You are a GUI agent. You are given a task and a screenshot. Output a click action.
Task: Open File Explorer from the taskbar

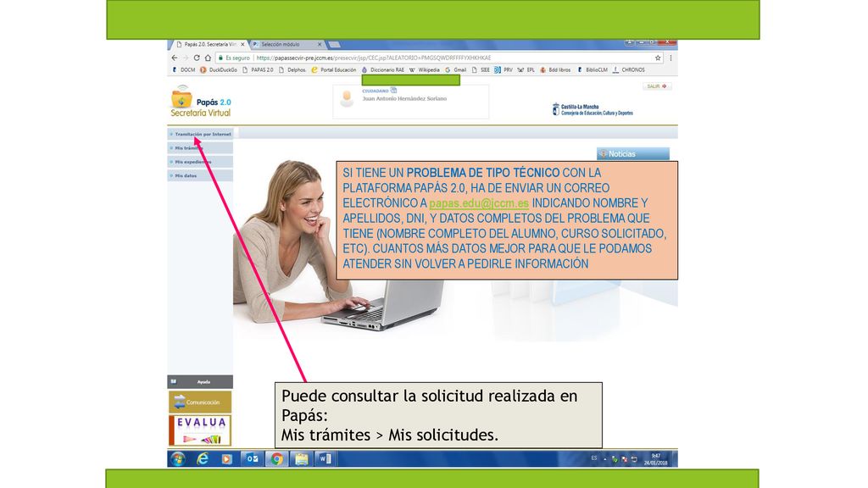pos(301,458)
